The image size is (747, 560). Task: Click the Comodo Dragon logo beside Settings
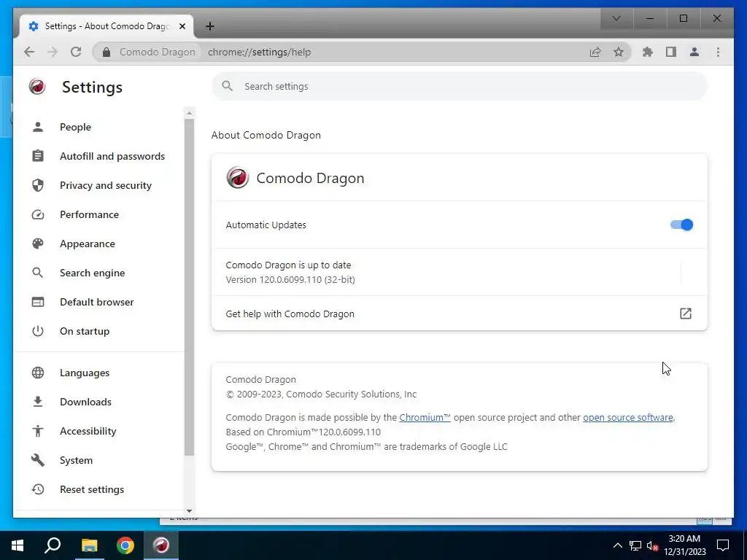pos(37,87)
